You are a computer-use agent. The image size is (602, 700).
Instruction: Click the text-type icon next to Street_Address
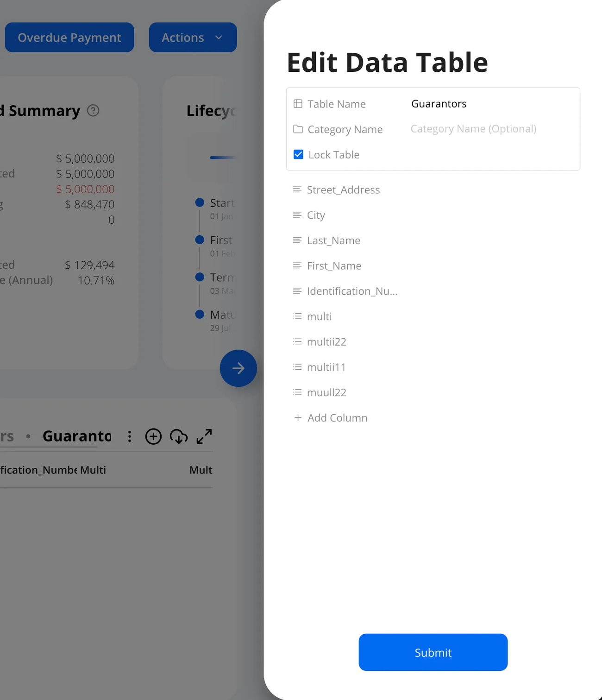297,189
